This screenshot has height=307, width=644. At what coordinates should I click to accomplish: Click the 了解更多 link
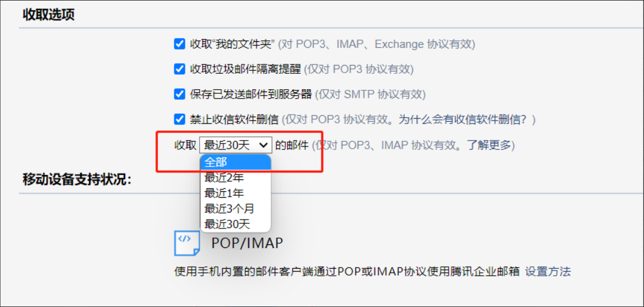coord(490,145)
